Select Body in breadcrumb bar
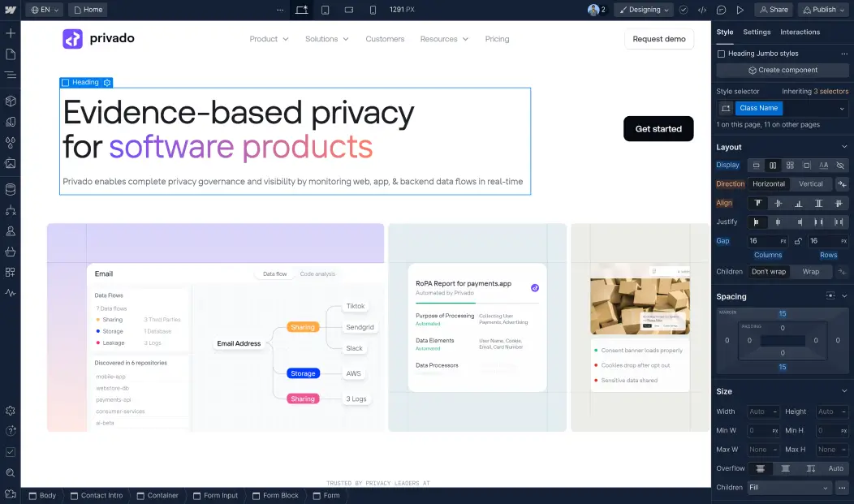 42,496
